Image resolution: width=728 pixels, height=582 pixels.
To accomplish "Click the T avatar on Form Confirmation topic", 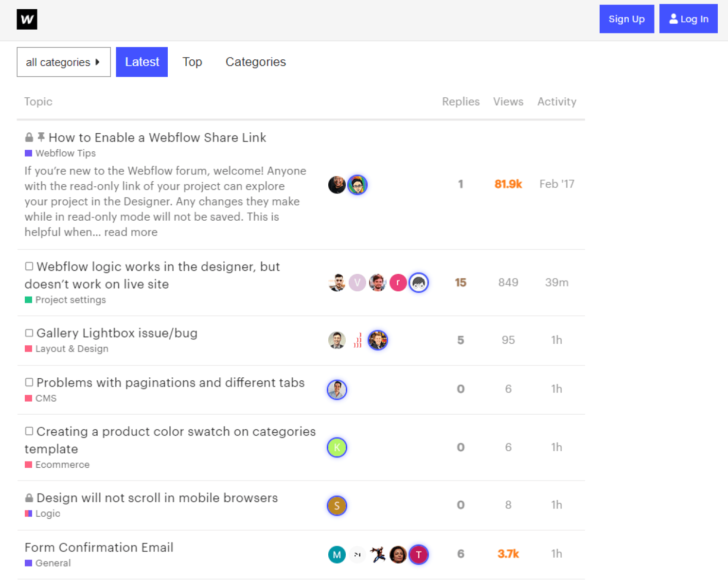I will (419, 555).
